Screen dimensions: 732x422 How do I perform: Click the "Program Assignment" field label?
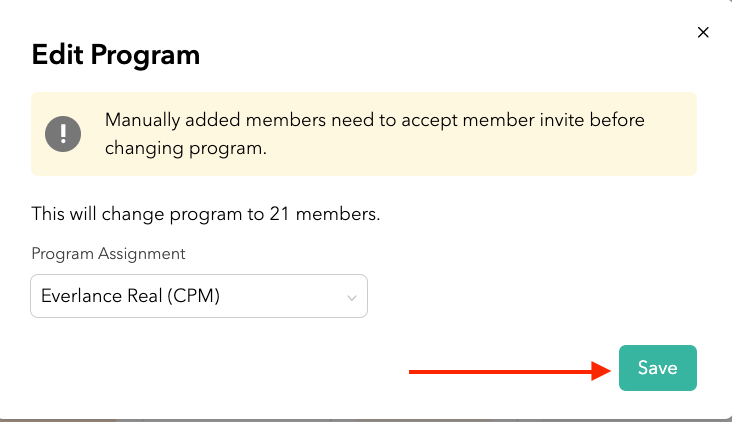[108, 254]
